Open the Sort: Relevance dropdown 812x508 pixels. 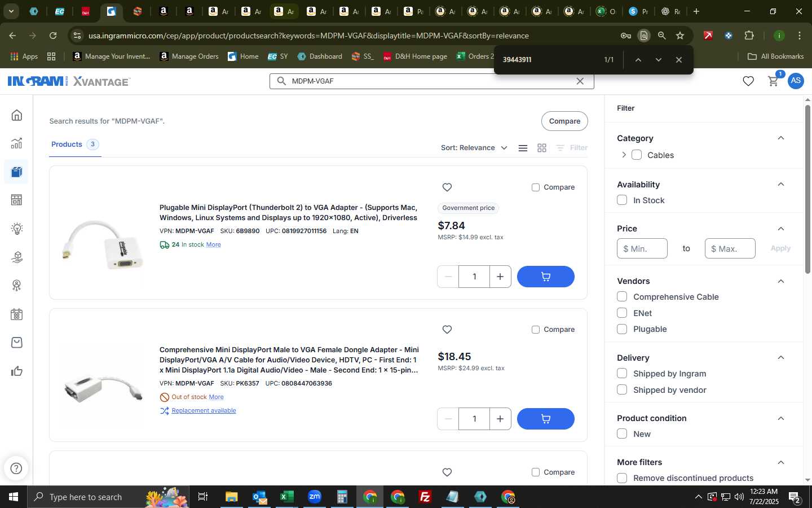[x=474, y=148]
